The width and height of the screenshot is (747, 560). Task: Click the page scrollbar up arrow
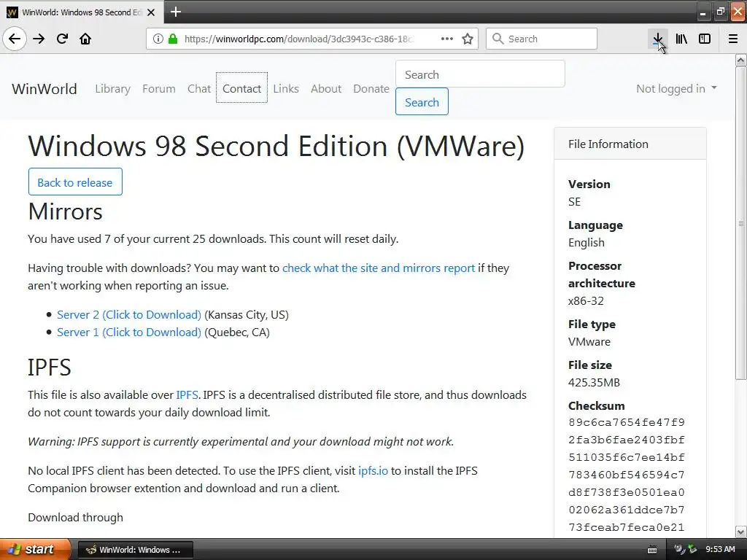[741, 60]
